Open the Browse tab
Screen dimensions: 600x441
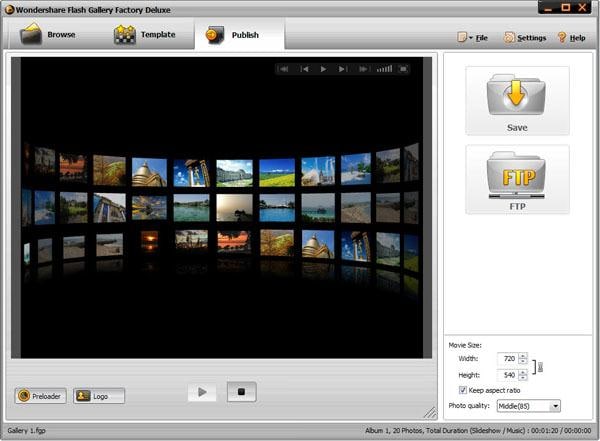pos(49,34)
